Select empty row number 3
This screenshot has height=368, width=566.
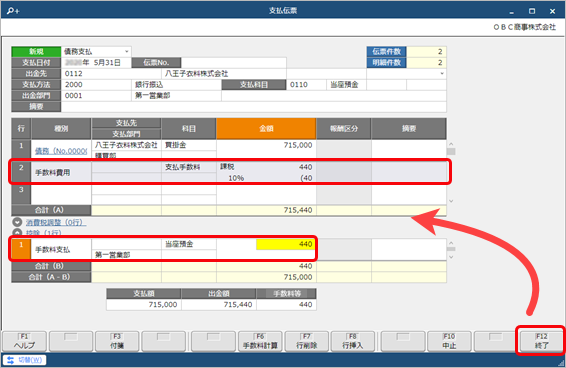[x=21, y=194]
